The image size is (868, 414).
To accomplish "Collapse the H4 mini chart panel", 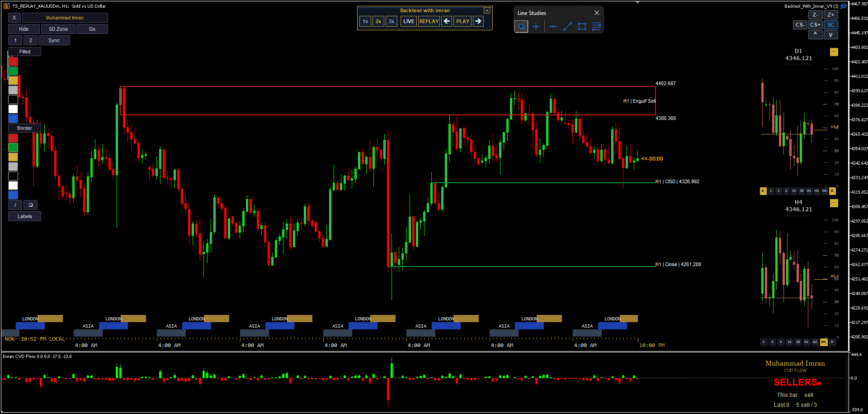I will [834, 203].
